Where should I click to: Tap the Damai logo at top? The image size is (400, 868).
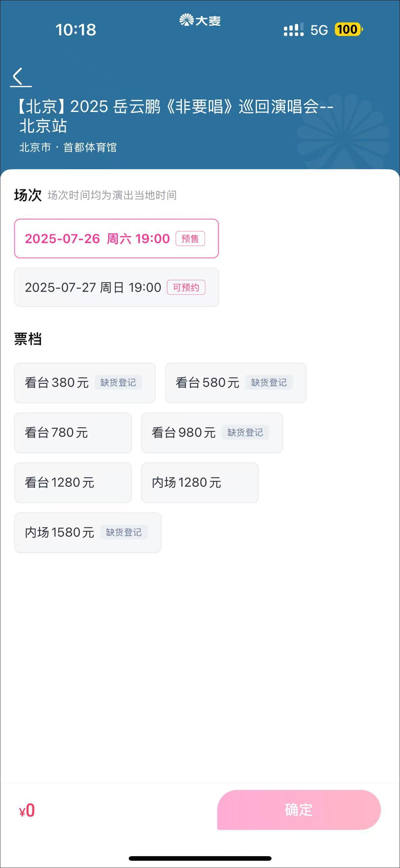coord(200,21)
